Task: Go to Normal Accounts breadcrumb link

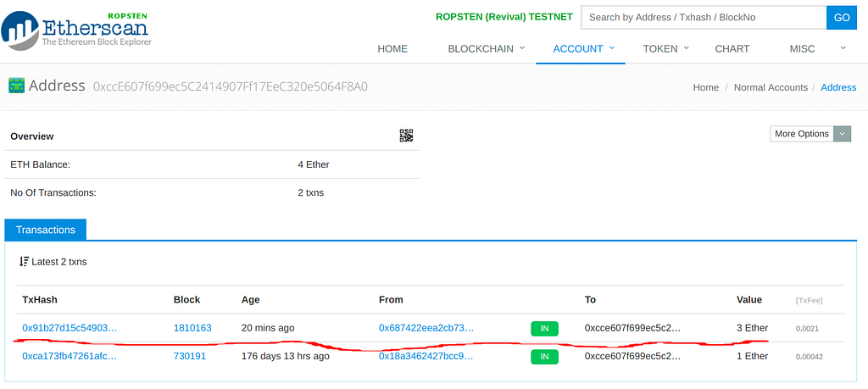Action: pyautogui.click(x=771, y=87)
